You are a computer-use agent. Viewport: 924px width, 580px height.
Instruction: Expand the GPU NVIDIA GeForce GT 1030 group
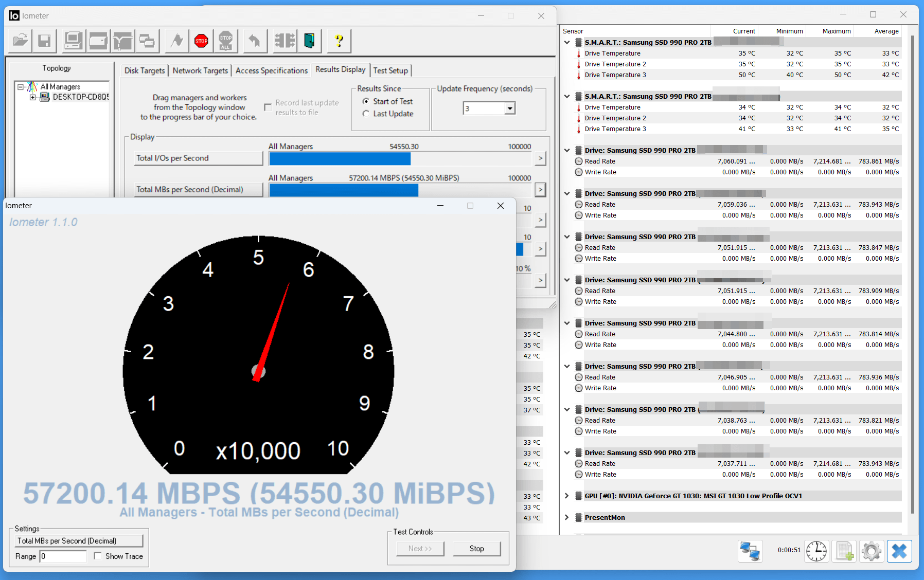[566, 496]
